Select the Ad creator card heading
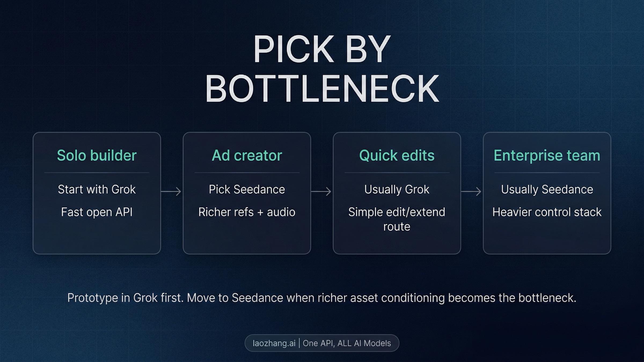The image size is (644, 362). (x=247, y=156)
